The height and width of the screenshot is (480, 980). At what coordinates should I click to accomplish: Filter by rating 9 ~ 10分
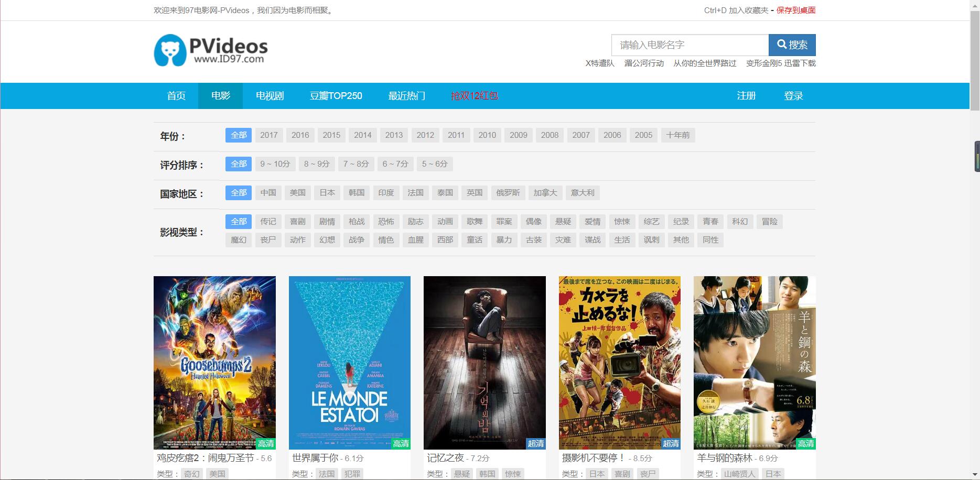coord(275,164)
